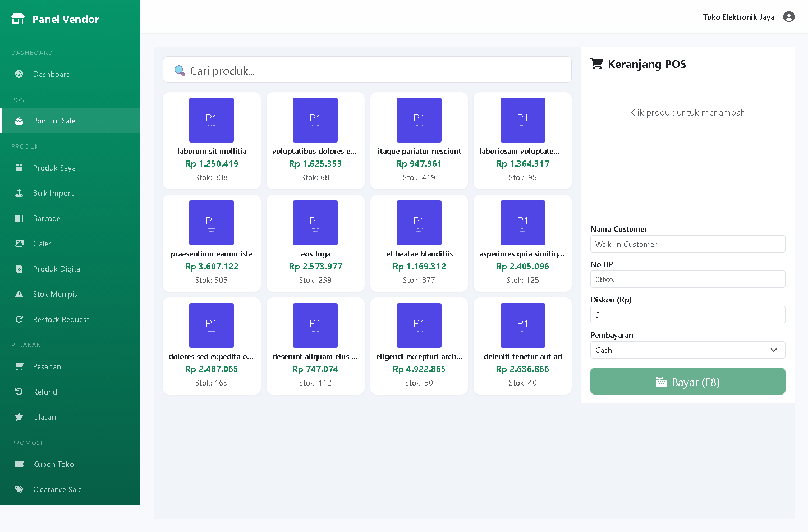
Task: Open Refund link in sidebar
Action: pos(70,392)
